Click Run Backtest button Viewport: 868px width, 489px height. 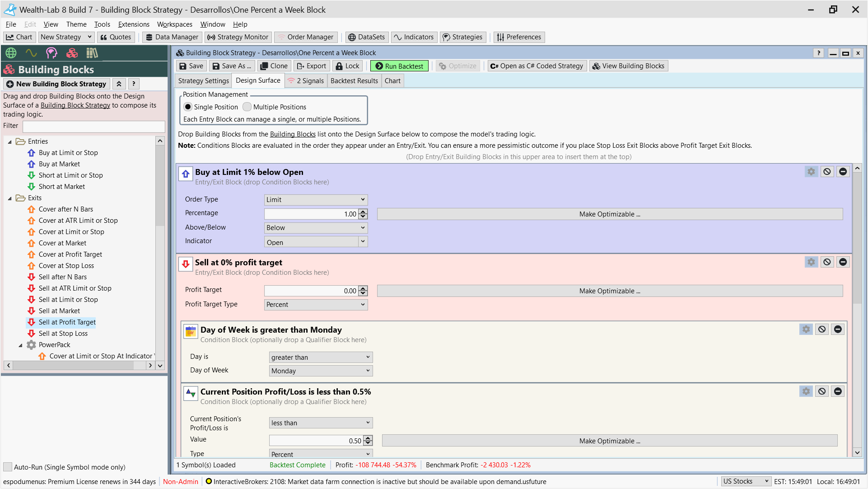[399, 66]
